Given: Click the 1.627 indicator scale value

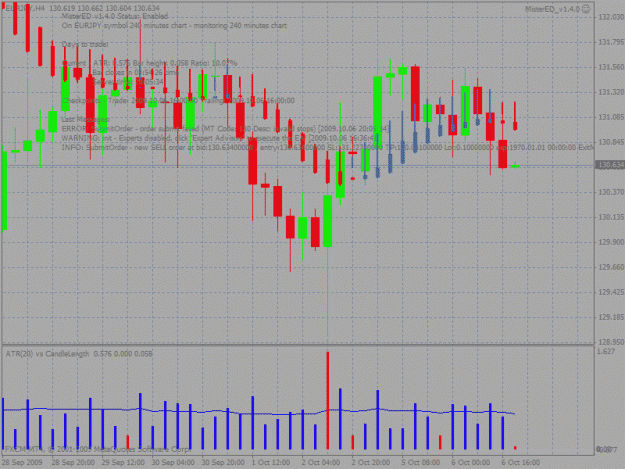Looking at the screenshot, I should (606, 351).
